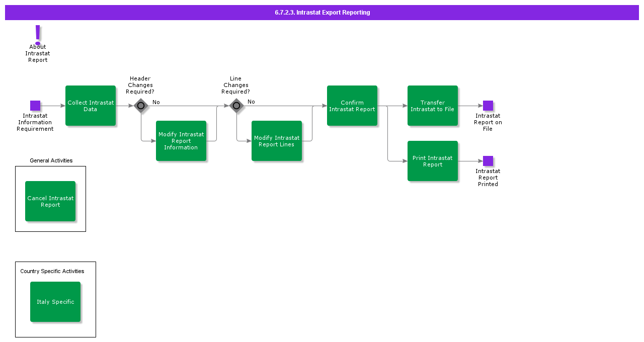Click the Intrastat Export Reporting title bar

click(x=322, y=13)
